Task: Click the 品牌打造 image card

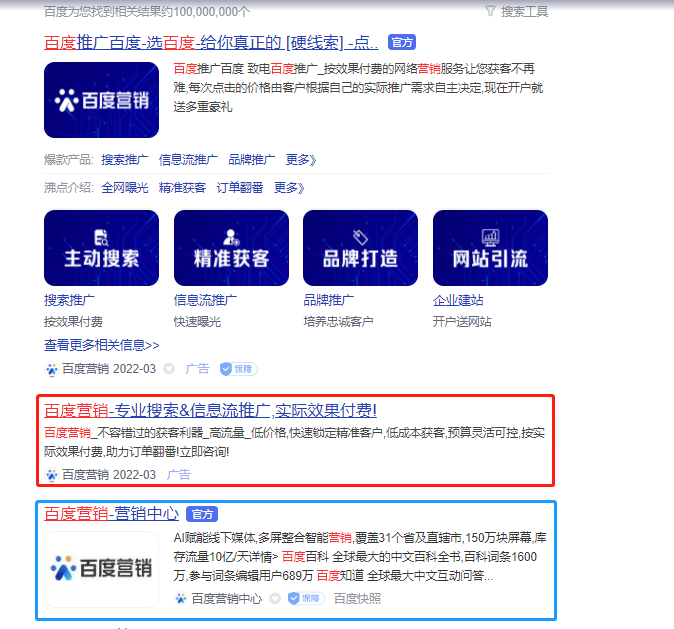Action: pos(361,248)
